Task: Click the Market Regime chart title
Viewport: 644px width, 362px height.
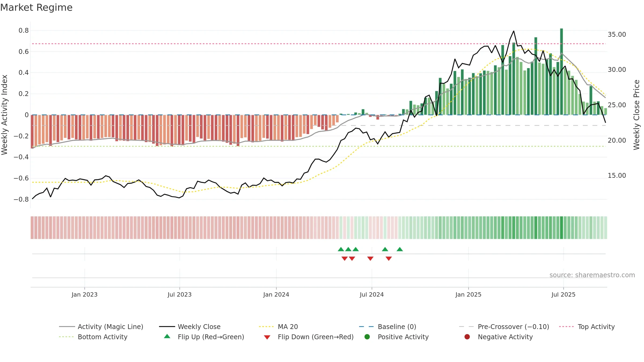Action: point(36,8)
